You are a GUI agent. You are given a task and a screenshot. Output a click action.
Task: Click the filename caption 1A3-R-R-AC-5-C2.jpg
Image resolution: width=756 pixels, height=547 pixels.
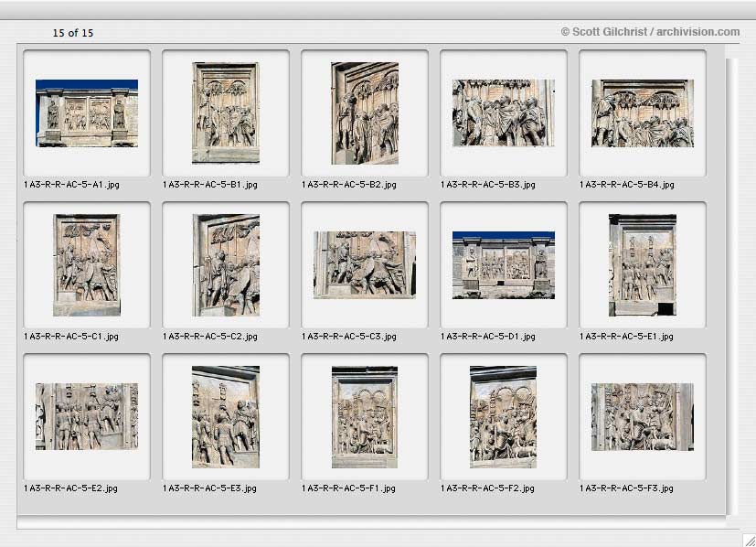210,337
